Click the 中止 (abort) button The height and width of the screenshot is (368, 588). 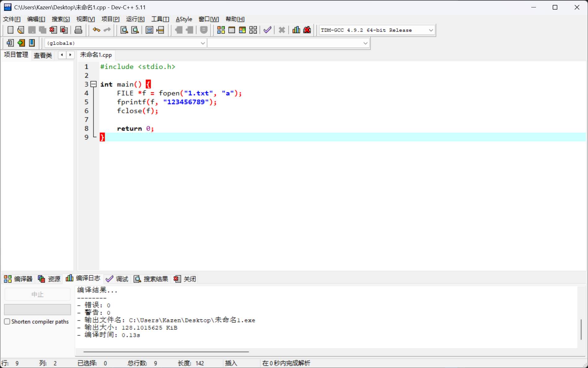[37, 294]
